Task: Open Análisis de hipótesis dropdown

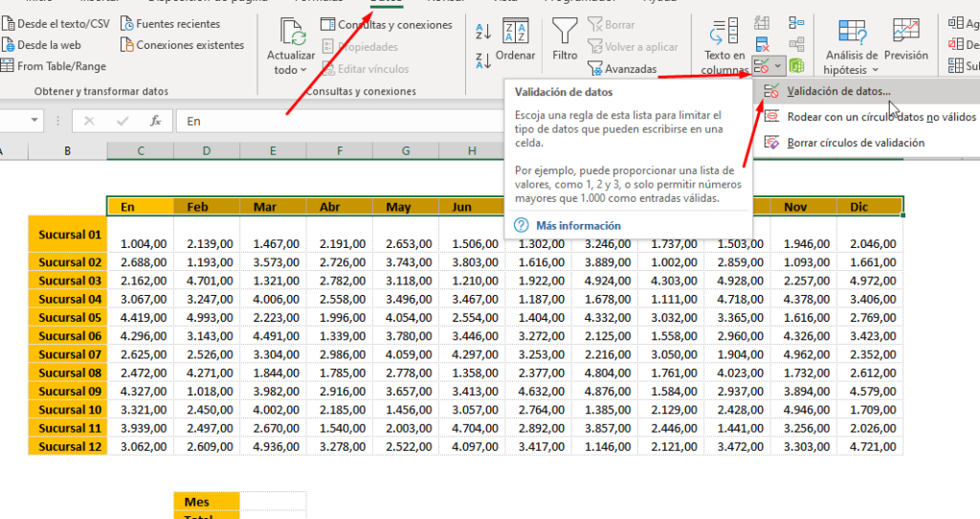Action: pyautogui.click(x=851, y=47)
